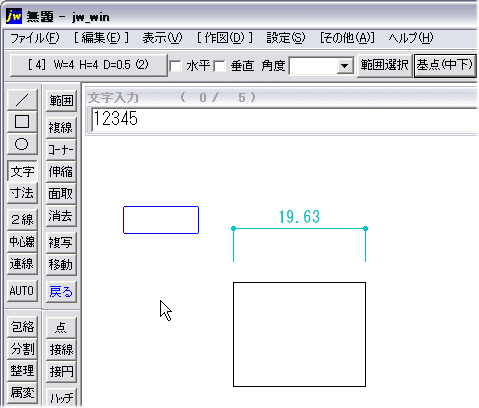The height and width of the screenshot is (408, 479).
Task: Enable the 垂直 vertical checkbox
Action: click(x=220, y=66)
